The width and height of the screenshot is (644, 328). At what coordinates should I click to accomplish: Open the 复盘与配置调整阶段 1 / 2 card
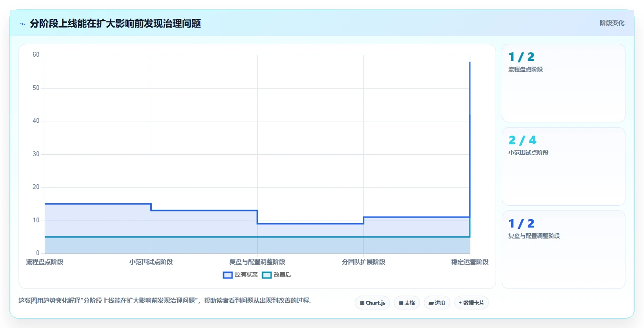tap(563, 249)
